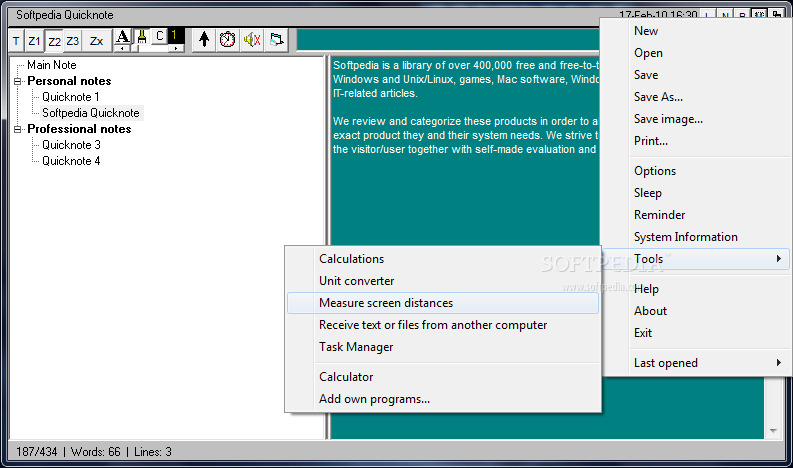
Task: Click the paintbrush background color icon
Action: [x=142, y=37]
